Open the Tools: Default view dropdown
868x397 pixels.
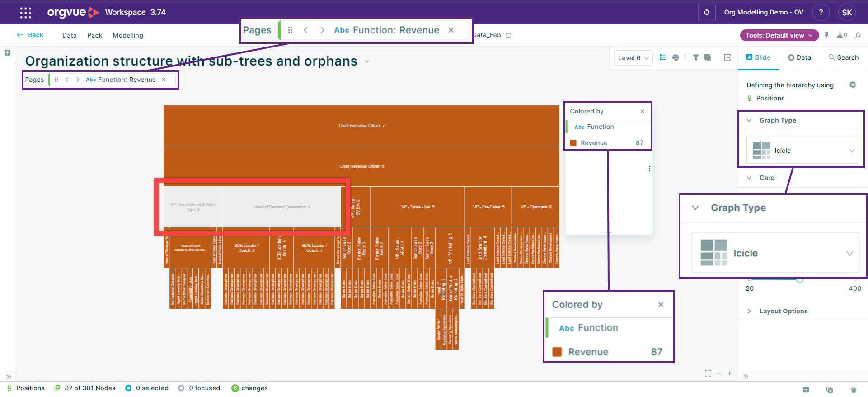[x=779, y=35]
